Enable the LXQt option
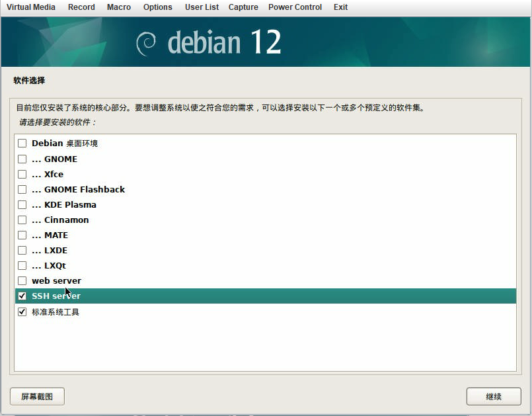The image size is (532, 416). coord(22,265)
